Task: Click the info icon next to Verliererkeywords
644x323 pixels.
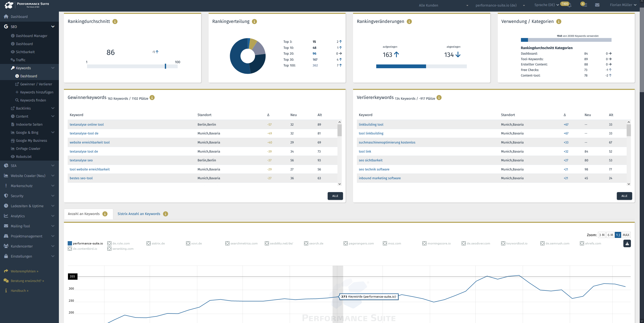Action: [x=439, y=98]
